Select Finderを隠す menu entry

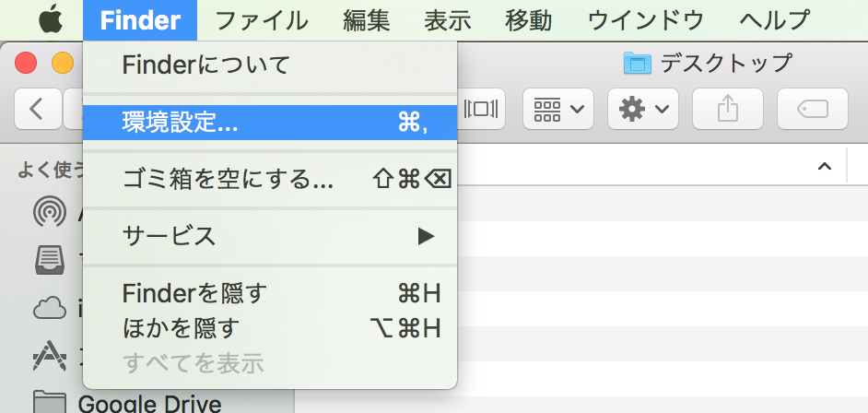[270, 293]
